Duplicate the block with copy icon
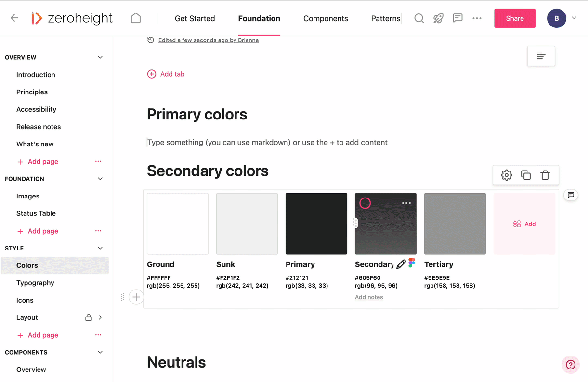The image size is (588, 382). (x=526, y=175)
